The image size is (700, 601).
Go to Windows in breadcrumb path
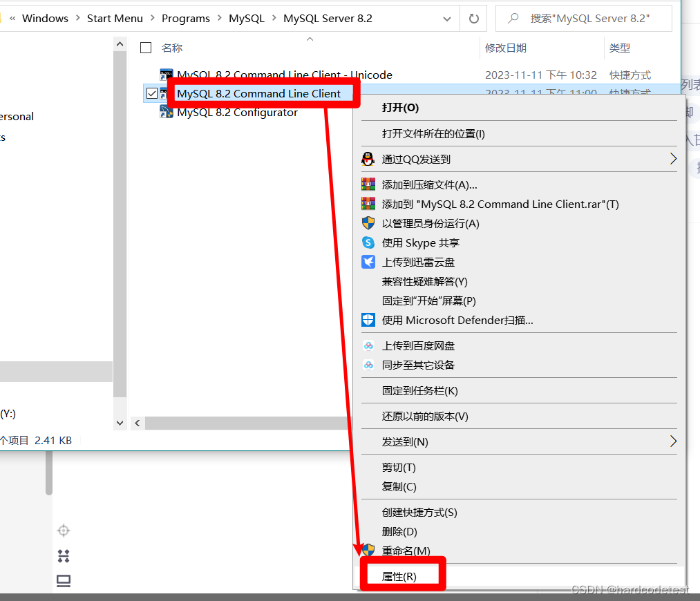[x=45, y=18]
